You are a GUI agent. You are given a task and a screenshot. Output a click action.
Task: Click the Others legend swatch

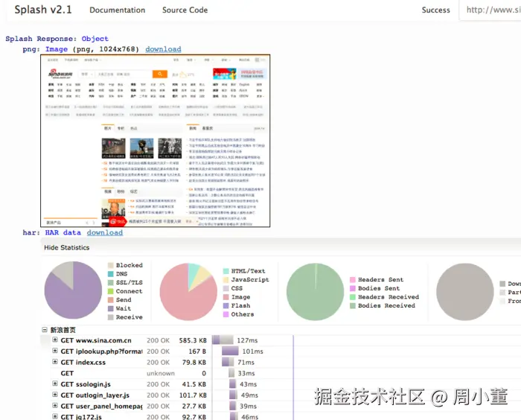tap(226, 314)
